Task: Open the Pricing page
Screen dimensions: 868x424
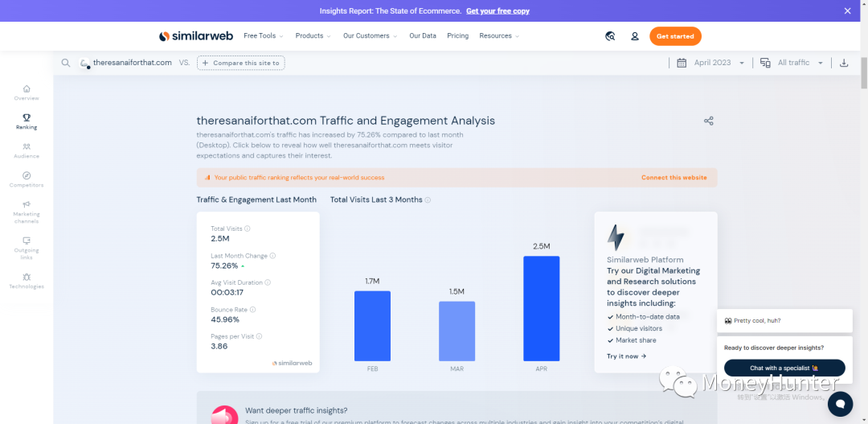Action: (458, 36)
